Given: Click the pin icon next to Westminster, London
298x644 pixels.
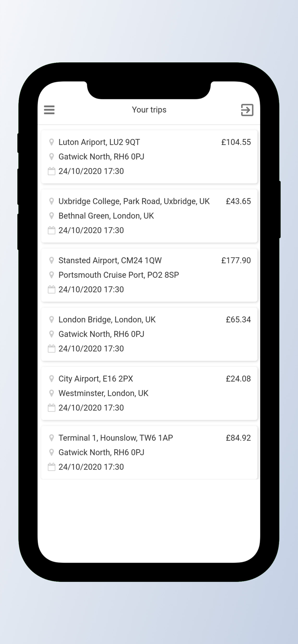Looking at the screenshot, I should pos(52,393).
